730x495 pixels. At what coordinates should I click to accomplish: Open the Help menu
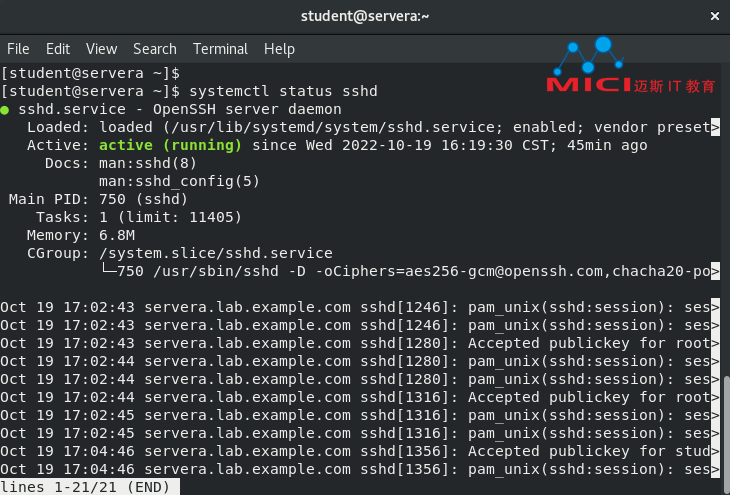279,49
